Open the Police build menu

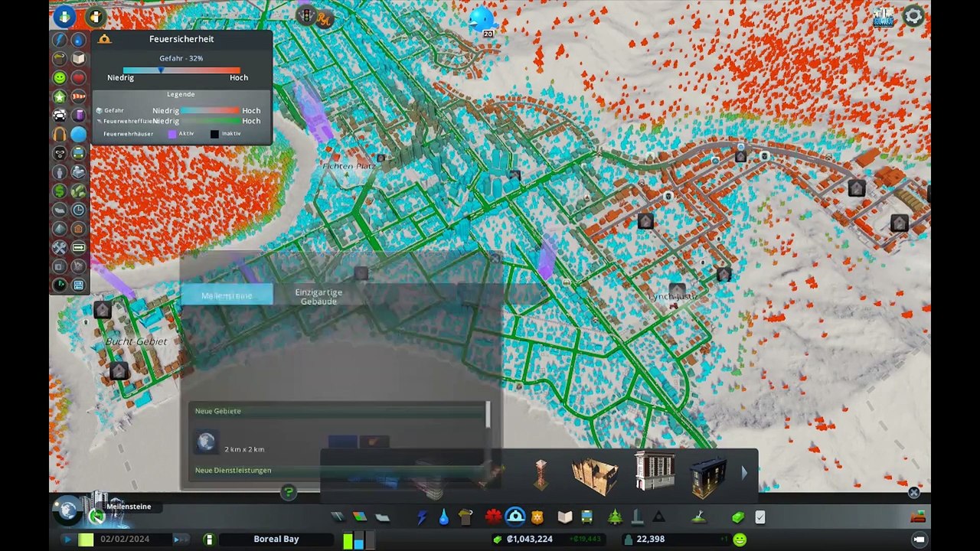click(537, 517)
